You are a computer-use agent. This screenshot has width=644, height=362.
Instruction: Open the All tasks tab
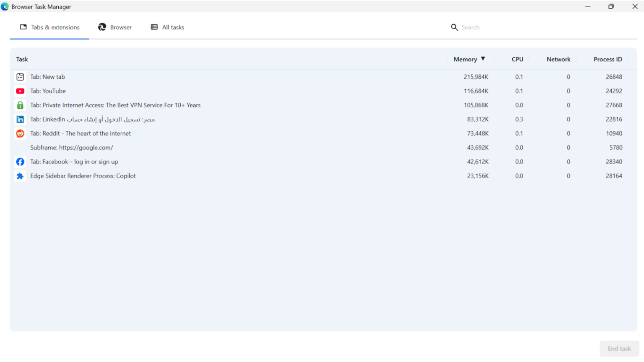(x=167, y=27)
